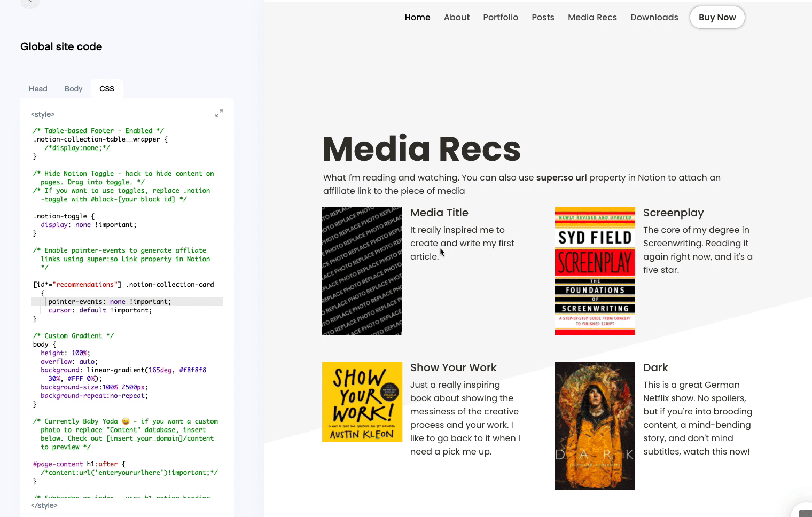Click the Replace Photo placeholder image
812x517 pixels.
pyautogui.click(x=362, y=271)
